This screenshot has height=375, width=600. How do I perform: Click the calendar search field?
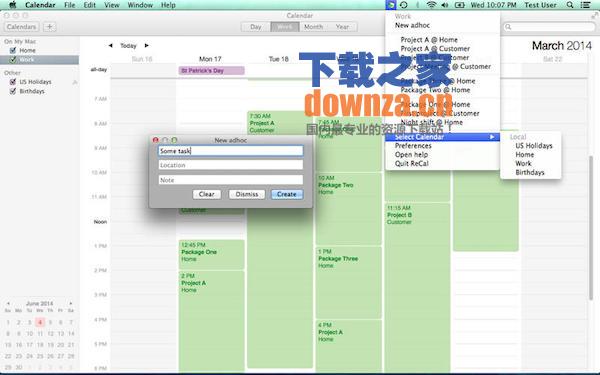pos(549,27)
